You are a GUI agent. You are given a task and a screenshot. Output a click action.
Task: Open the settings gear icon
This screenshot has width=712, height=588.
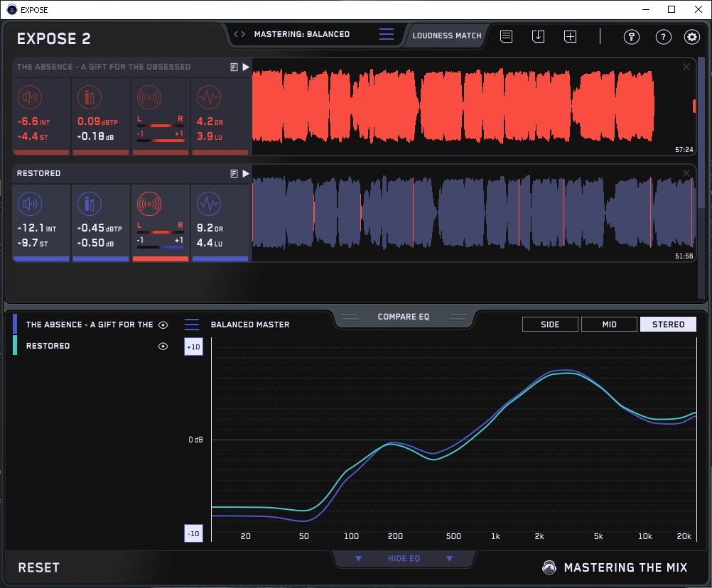click(x=692, y=37)
